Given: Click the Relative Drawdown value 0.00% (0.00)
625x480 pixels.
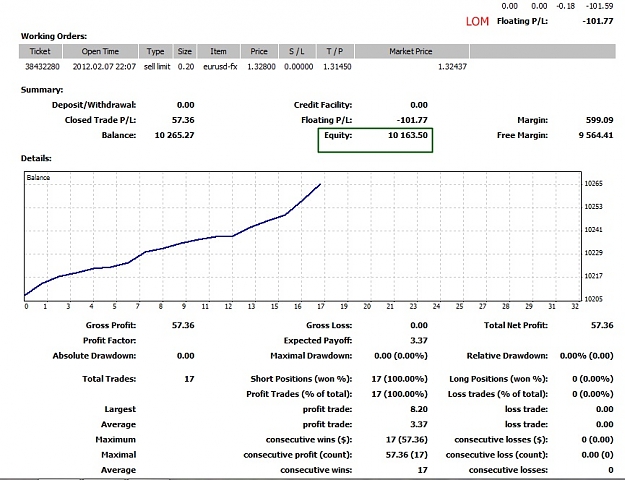Looking at the screenshot, I should click(x=586, y=356).
